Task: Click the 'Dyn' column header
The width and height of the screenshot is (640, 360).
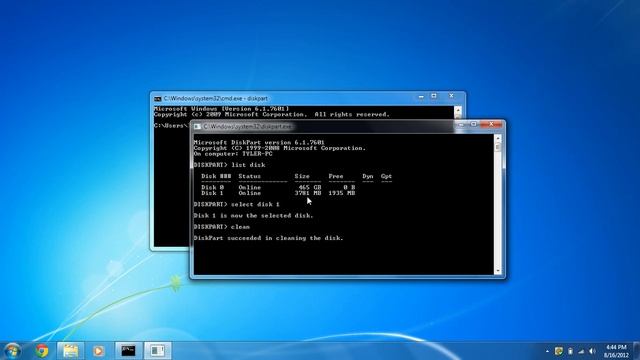Action: [x=367, y=176]
